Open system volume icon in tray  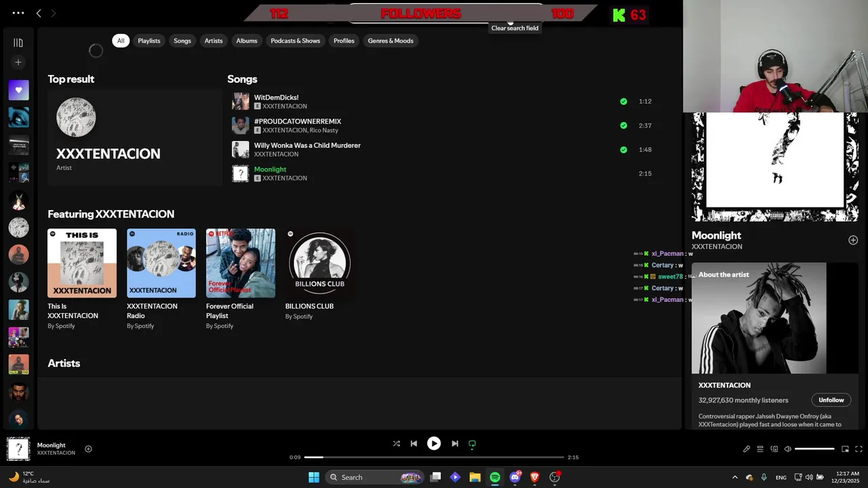coord(808,477)
